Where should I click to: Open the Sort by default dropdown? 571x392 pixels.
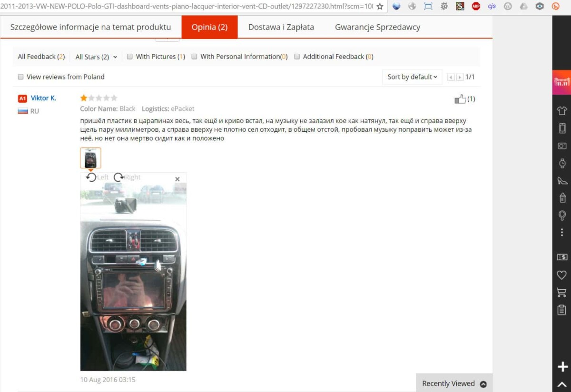[412, 77]
